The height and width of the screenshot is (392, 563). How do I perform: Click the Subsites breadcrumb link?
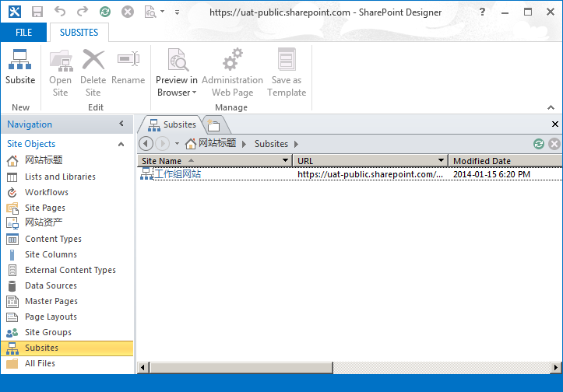[x=271, y=144]
